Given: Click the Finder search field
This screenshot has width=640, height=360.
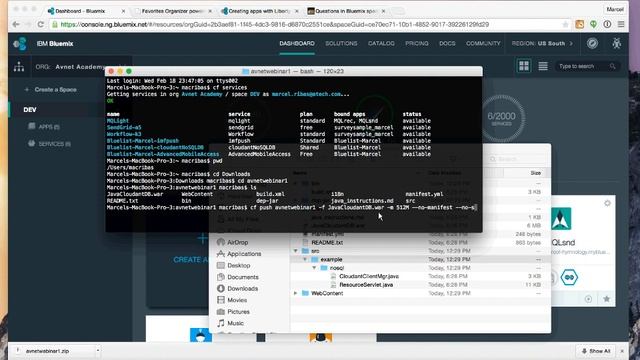Looking at the screenshot, I should [517, 159].
